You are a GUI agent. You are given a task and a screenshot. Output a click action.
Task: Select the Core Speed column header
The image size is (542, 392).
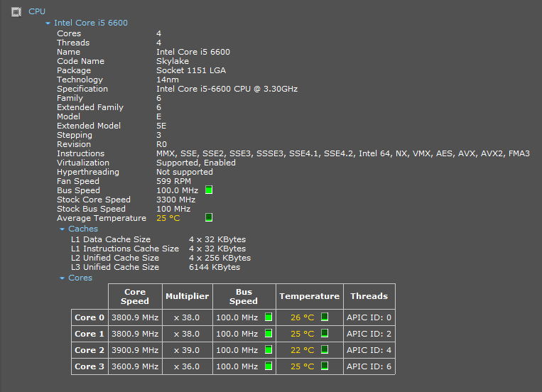[x=135, y=297]
